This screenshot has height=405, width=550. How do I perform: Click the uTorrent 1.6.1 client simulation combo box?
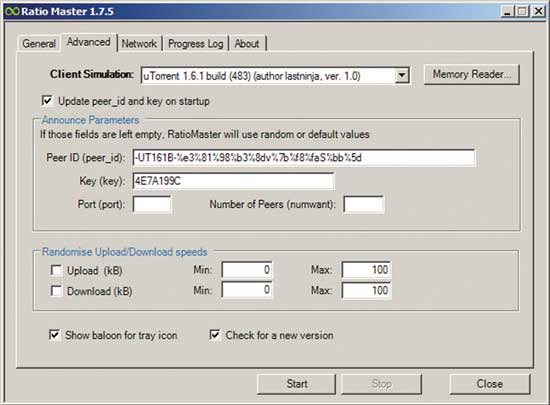[x=275, y=76]
